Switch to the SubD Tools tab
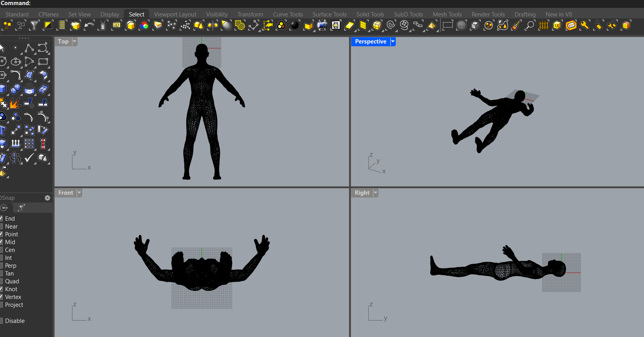Screen dimensions: 644x337 pyautogui.click(x=408, y=14)
